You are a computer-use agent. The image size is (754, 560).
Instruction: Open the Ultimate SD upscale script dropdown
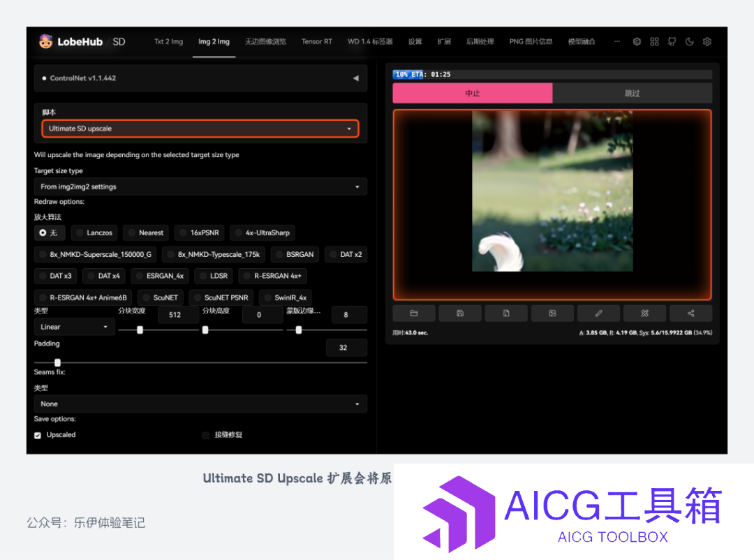click(200, 128)
